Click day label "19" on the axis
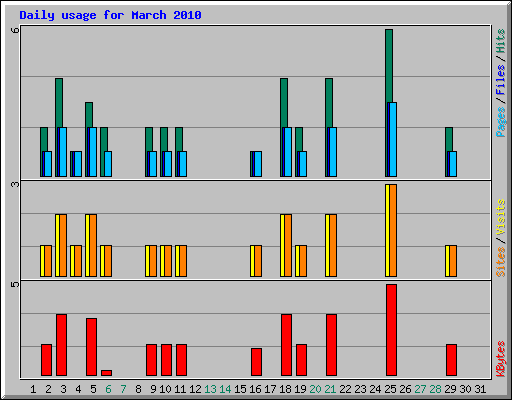This screenshot has height=400, width=512. (x=300, y=389)
